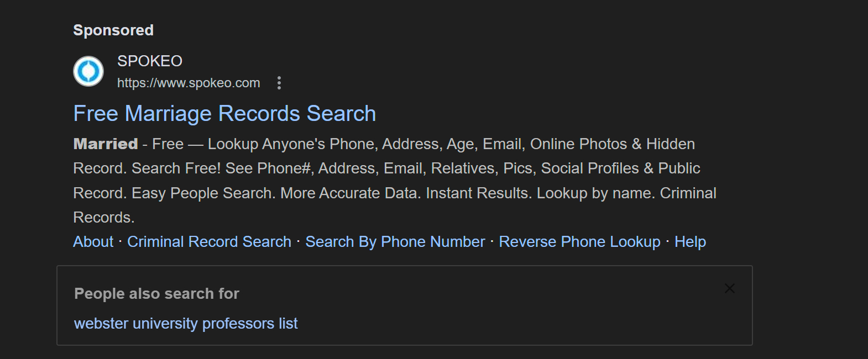This screenshot has width=868, height=359.
Task: Open the Free Marriage Records Search result
Action: coord(224,113)
